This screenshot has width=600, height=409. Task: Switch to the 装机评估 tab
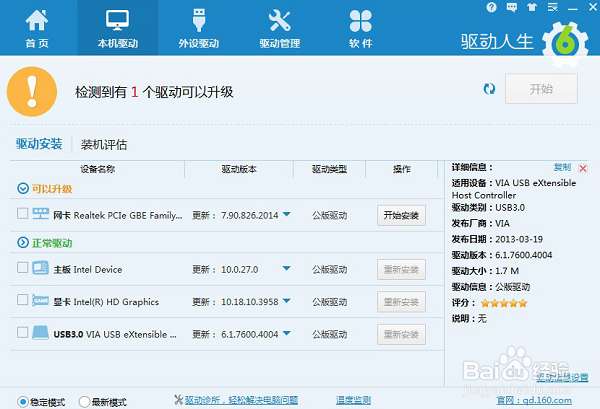[x=104, y=145]
